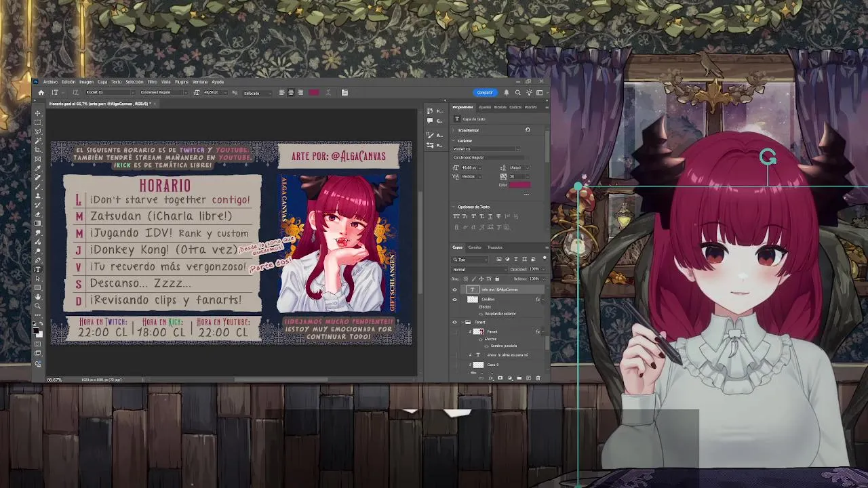
Task: Switch to the Canales tab
Action: 475,247
